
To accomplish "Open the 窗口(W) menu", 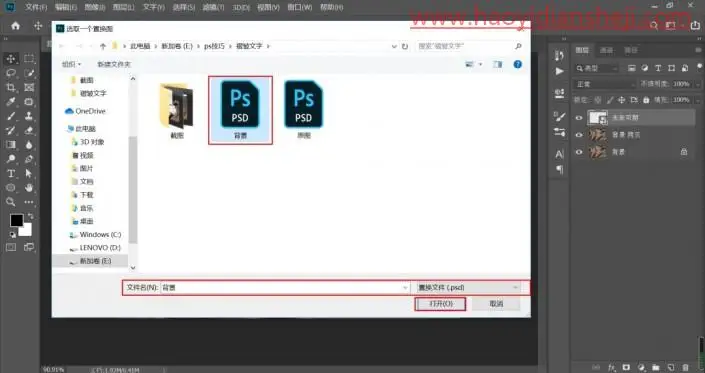I will pyautogui.click(x=299, y=7).
